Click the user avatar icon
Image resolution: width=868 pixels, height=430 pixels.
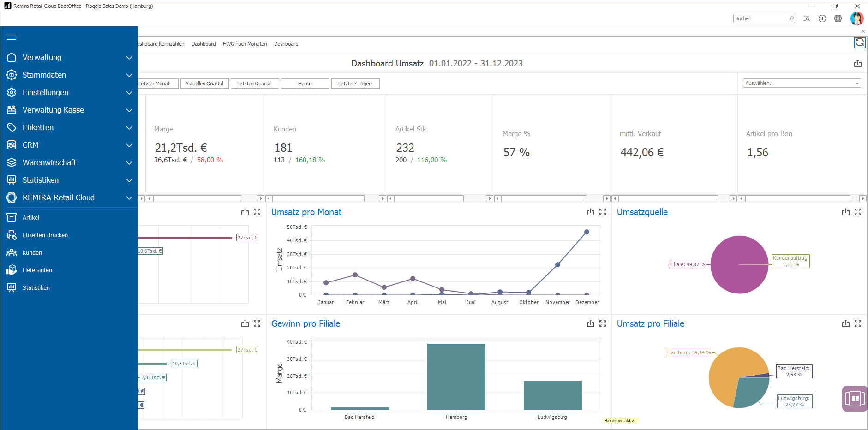pyautogui.click(x=856, y=18)
